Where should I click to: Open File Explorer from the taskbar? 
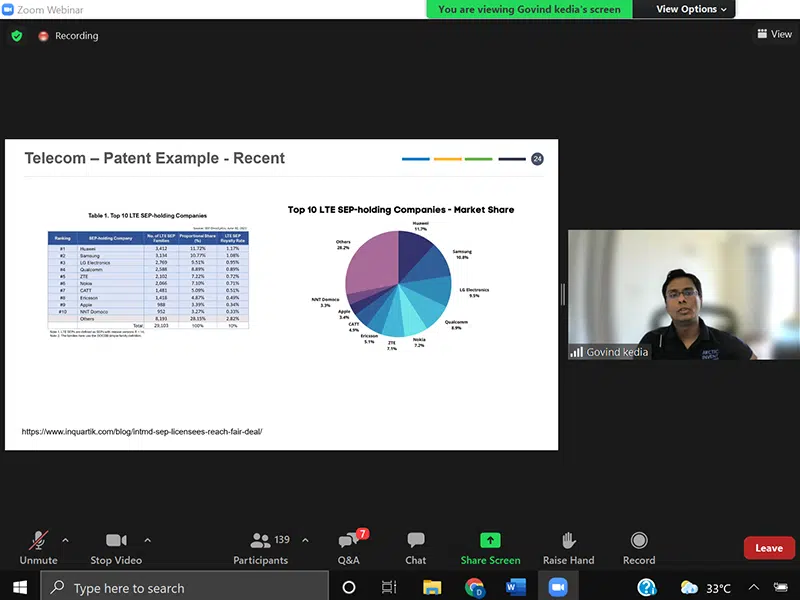click(x=433, y=587)
